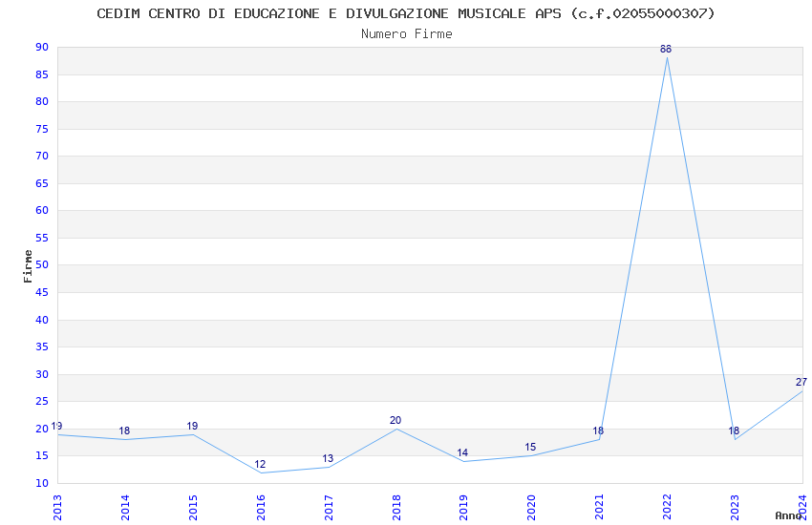Click the y-axis tick label 50
The width and height of the screenshot is (812, 525).
click(x=41, y=265)
